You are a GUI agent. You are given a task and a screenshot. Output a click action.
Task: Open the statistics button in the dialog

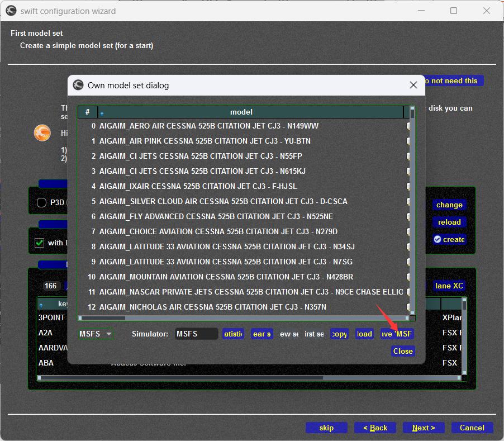(233, 334)
